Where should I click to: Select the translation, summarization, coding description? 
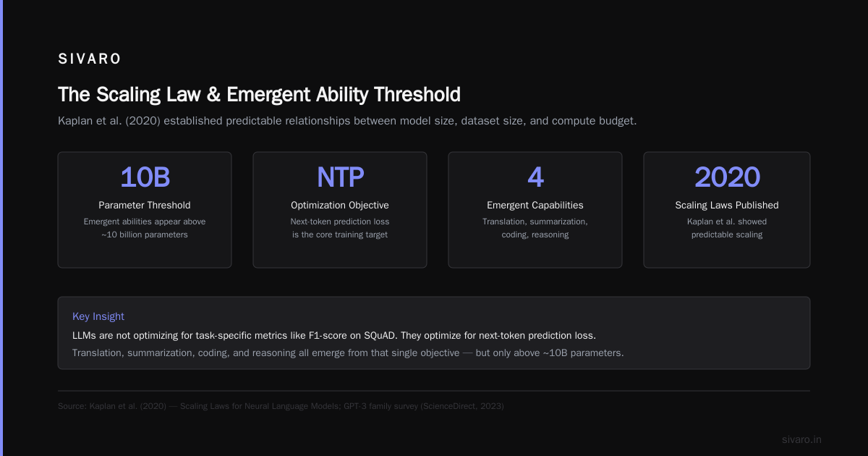tap(535, 228)
